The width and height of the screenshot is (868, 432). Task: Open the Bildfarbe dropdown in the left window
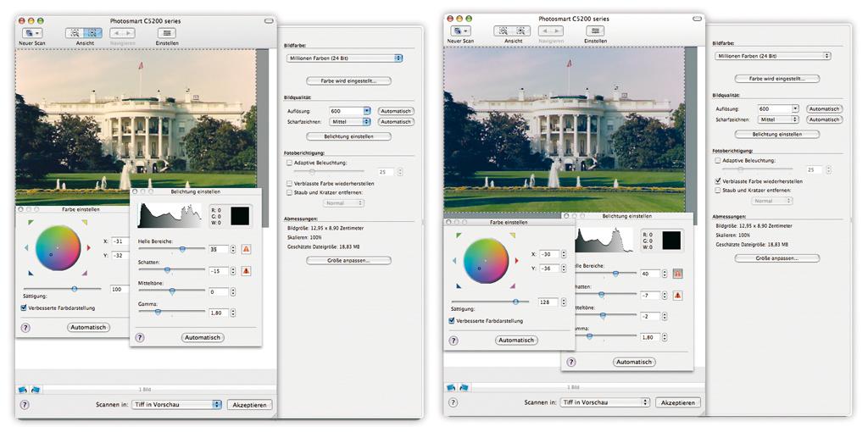[344, 58]
